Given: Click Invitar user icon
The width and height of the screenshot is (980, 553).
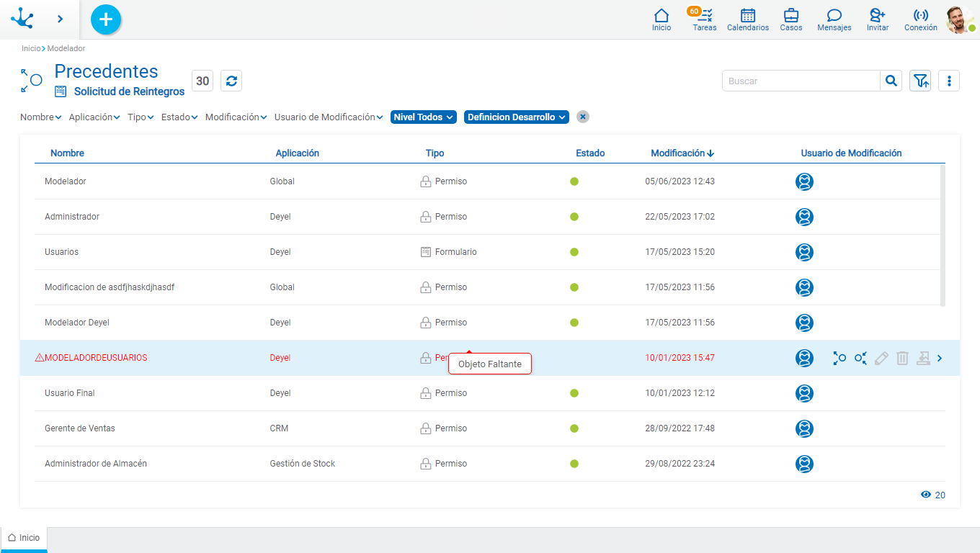Looking at the screenshot, I should 878,19.
